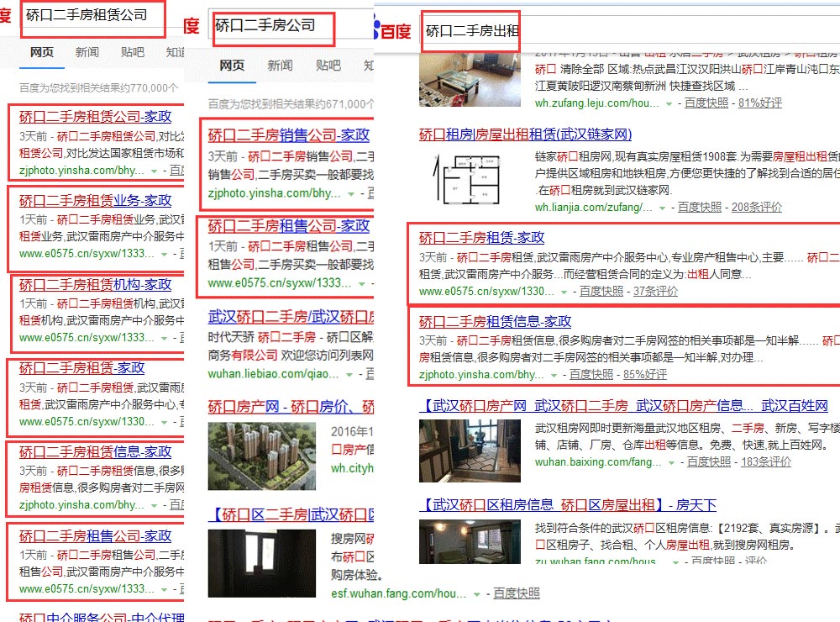Screen dimensions: 840x622
Task: Click living room thumbnail of leju result
Action: point(470,79)
